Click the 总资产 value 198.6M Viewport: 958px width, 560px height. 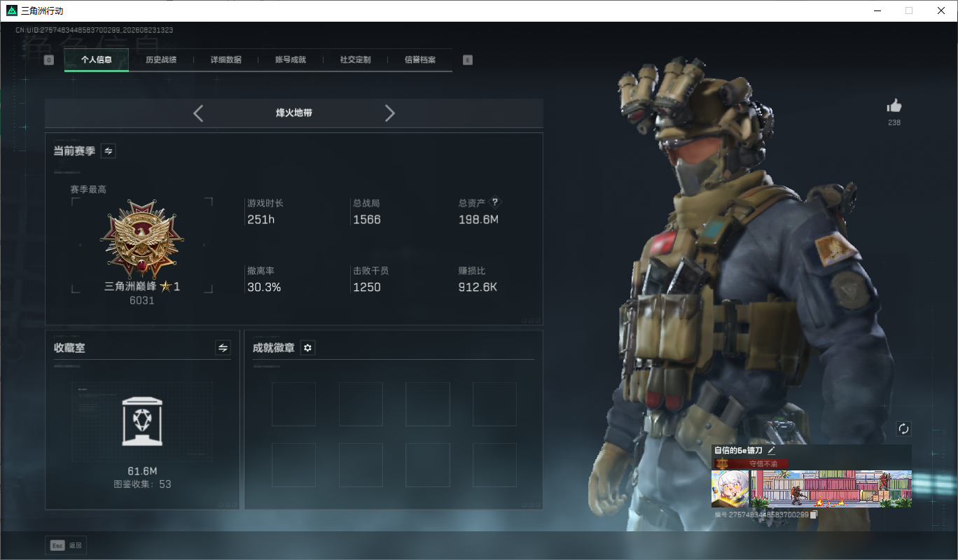tap(478, 220)
